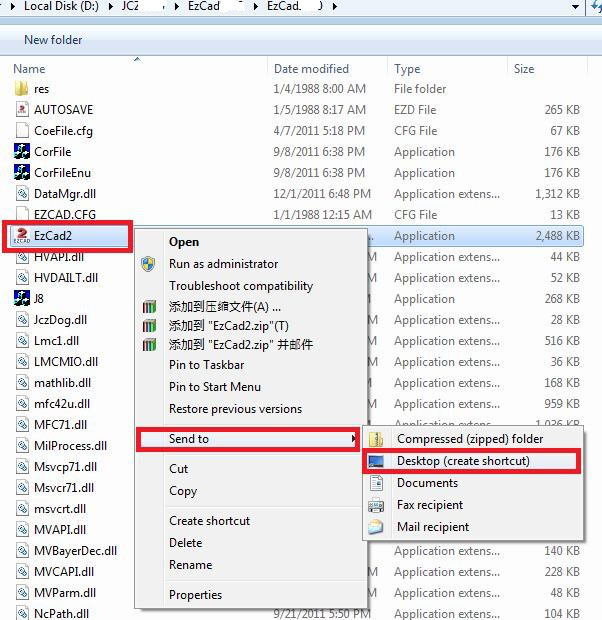Click the EZCAD.CFG file name
The width and height of the screenshot is (602, 620).
coord(65,215)
